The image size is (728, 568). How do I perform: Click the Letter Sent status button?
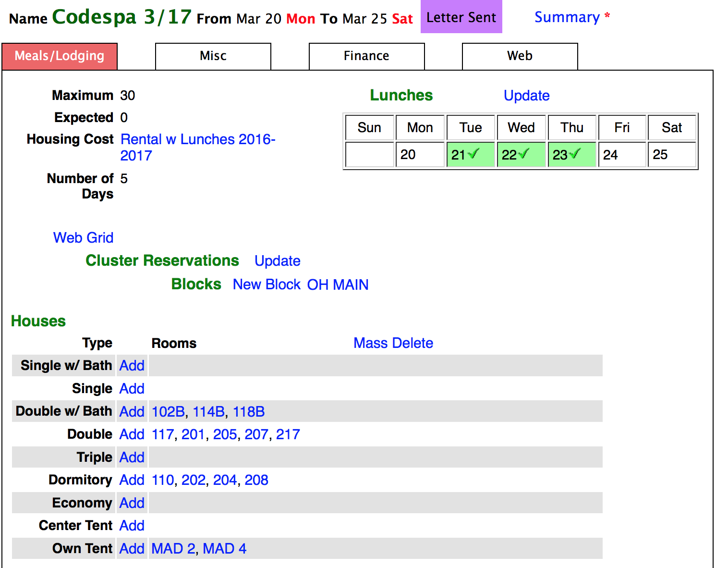click(x=461, y=17)
